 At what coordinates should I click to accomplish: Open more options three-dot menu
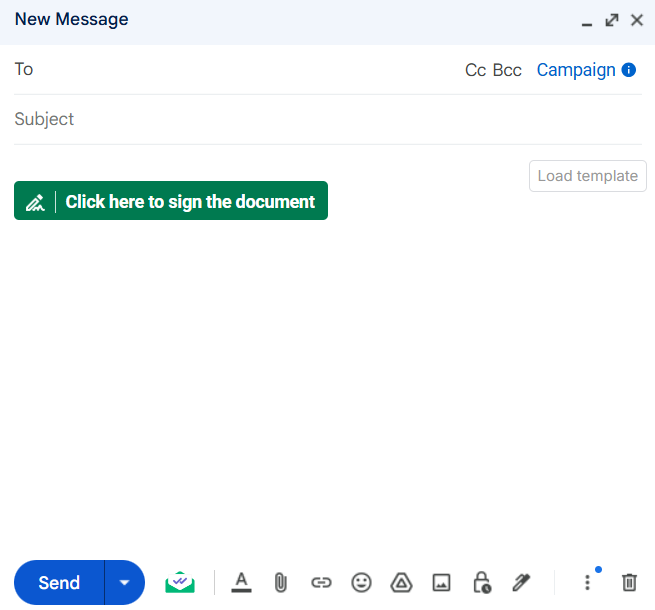[588, 582]
